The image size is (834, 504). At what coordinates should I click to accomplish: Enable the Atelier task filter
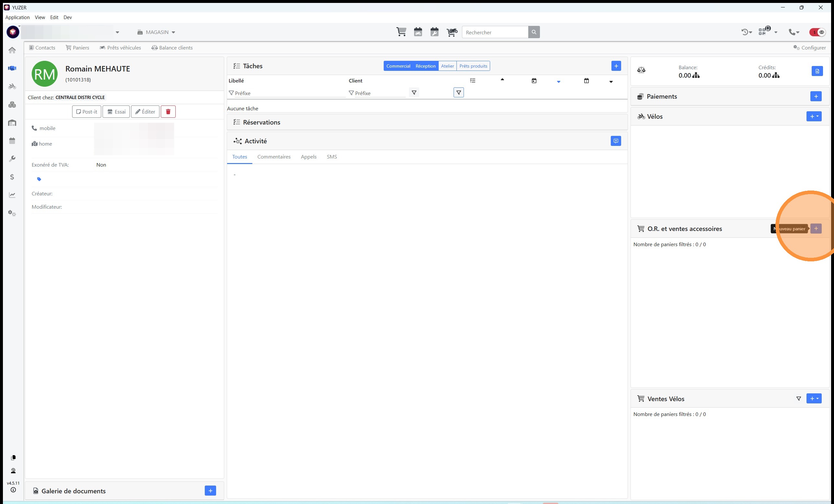(x=447, y=66)
